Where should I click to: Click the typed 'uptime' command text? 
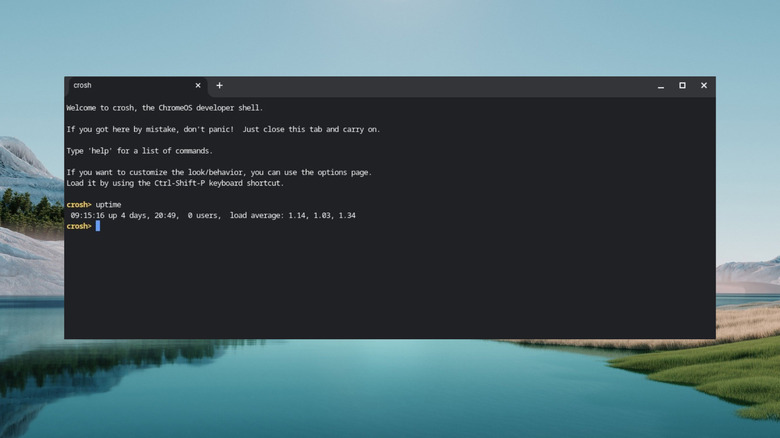pos(108,204)
